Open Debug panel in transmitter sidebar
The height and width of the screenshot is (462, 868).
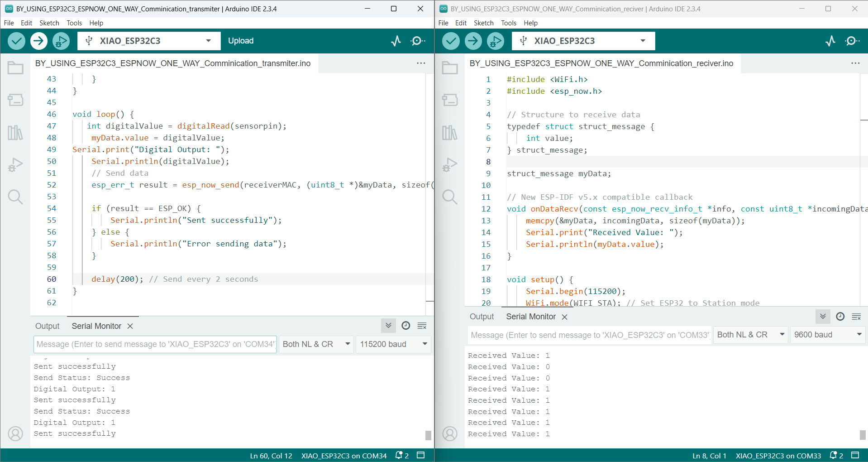pyautogui.click(x=15, y=164)
